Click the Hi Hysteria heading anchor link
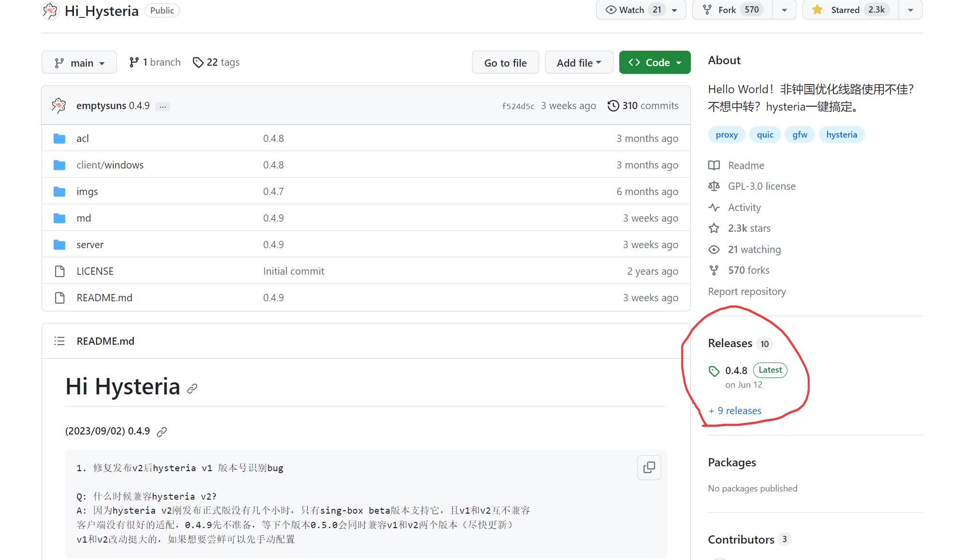This screenshot has height=560, width=957. coord(192,389)
